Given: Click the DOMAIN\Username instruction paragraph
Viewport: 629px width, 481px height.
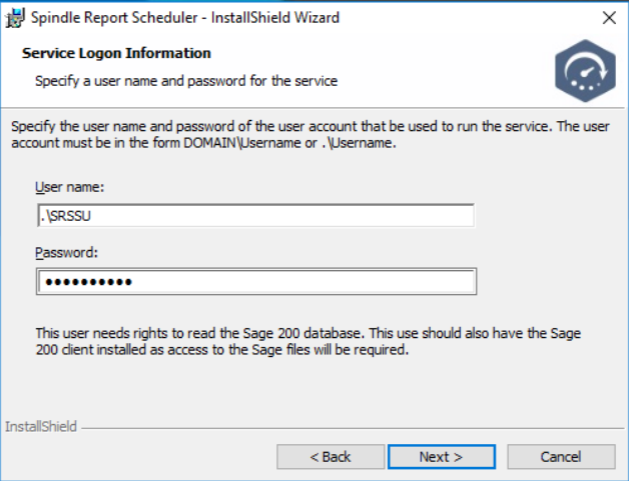Looking at the screenshot, I should tap(310, 134).
